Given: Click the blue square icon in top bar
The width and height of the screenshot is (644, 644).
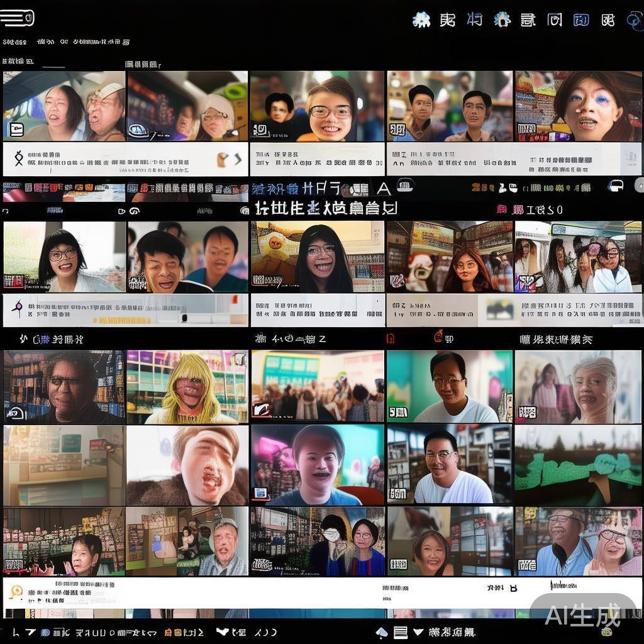Looking at the screenshot, I should point(581,19).
